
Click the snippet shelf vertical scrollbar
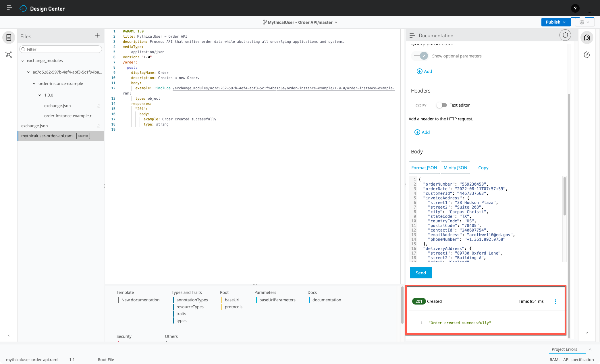[x=402, y=305]
